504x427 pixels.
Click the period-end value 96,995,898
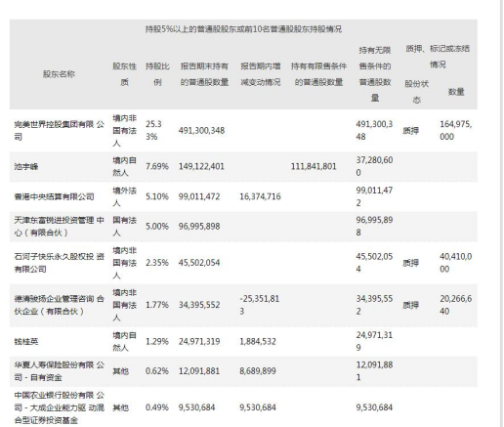click(199, 226)
